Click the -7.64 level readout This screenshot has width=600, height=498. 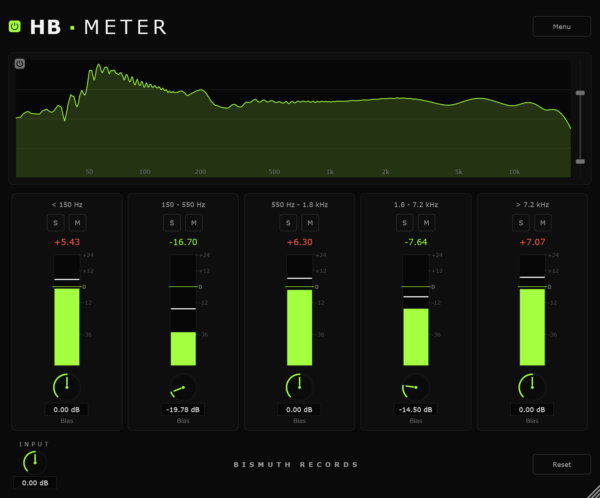click(416, 242)
